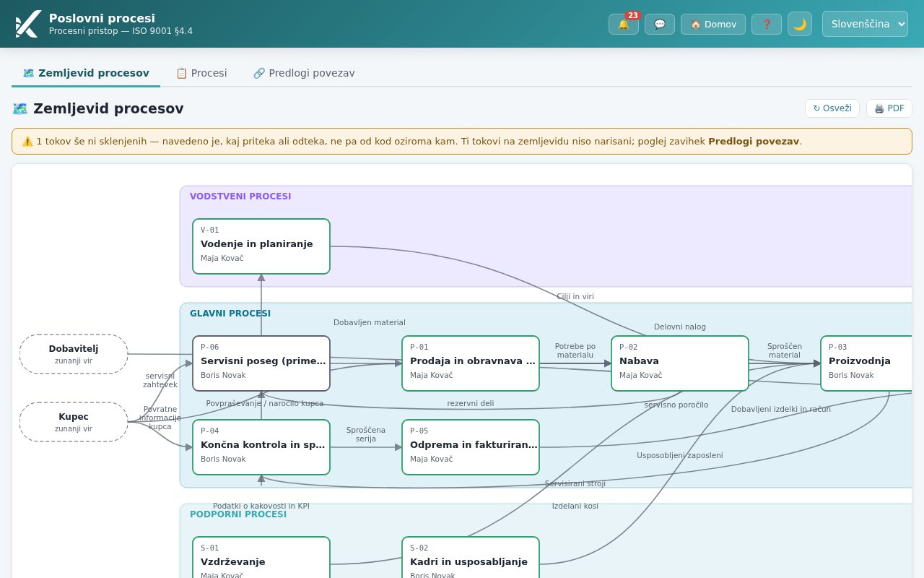Screen dimensions: 924x578
Task: Toggle dark mode with the moon icon
Action: point(800,24)
